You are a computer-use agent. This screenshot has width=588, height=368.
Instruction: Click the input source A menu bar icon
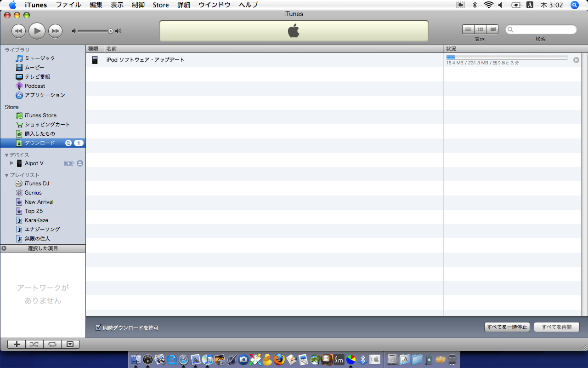tap(530, 5)
